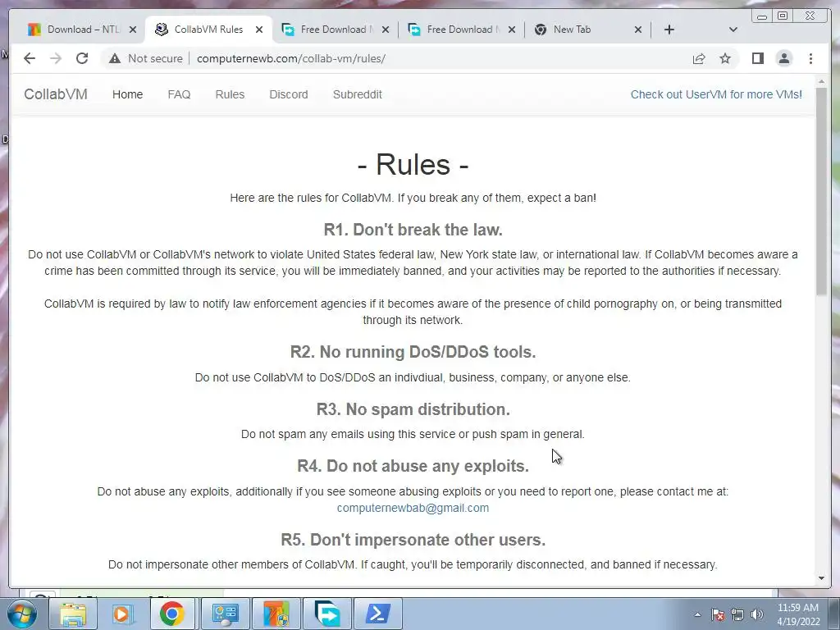The height and width of the screenshot is (630, 840).
Task: Click the scrollbar down arrow
Action: pyautogui.click(x=821, y=578)
